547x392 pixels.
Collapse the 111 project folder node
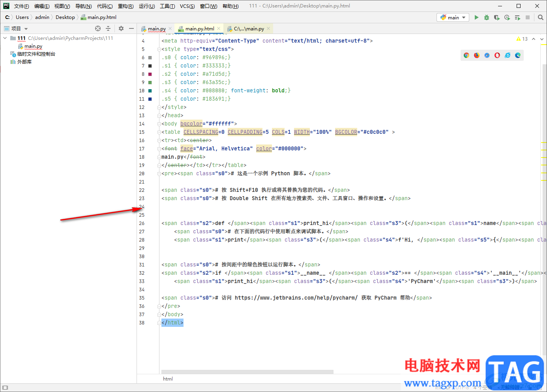coord(5,38)
